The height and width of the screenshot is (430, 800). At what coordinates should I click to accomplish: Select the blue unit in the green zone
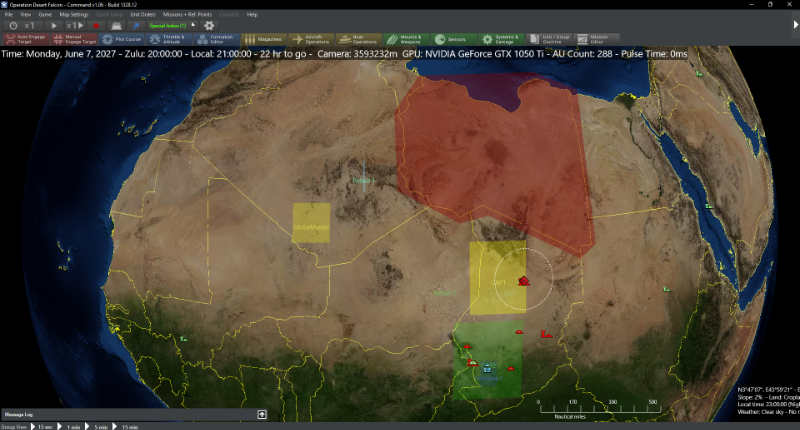(487, 367)
